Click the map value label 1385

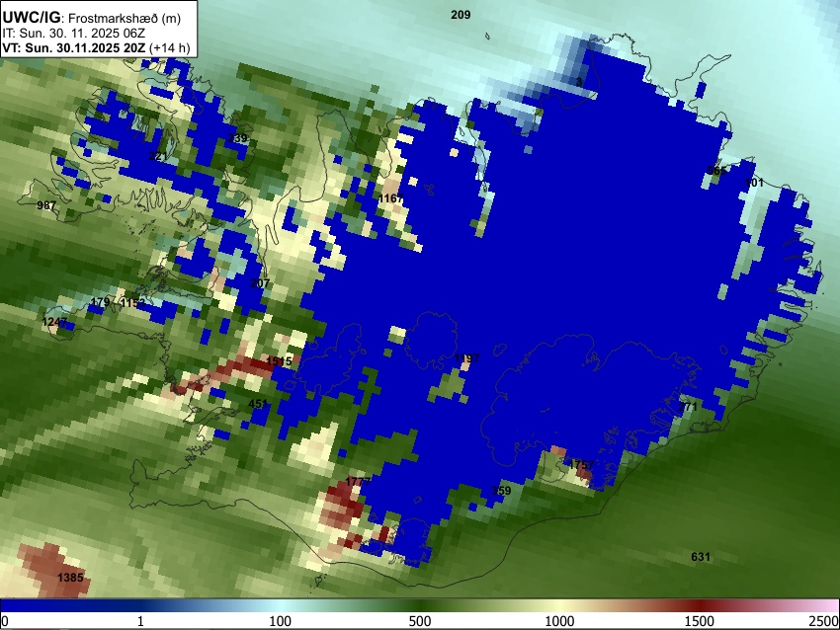(70, 578)
